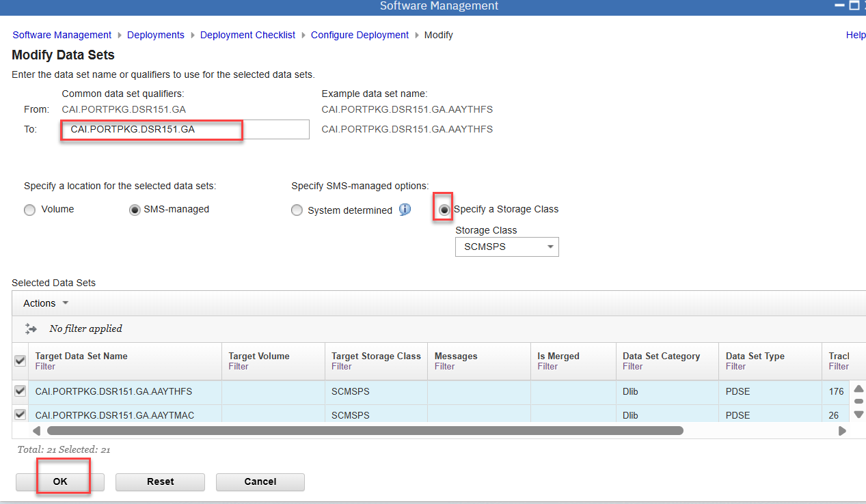The width and height of the screenshot is (866, 504).
Task: Uncheck the AAYTHFS data set row
Action: pyautogui.click(x=21, y=391)
